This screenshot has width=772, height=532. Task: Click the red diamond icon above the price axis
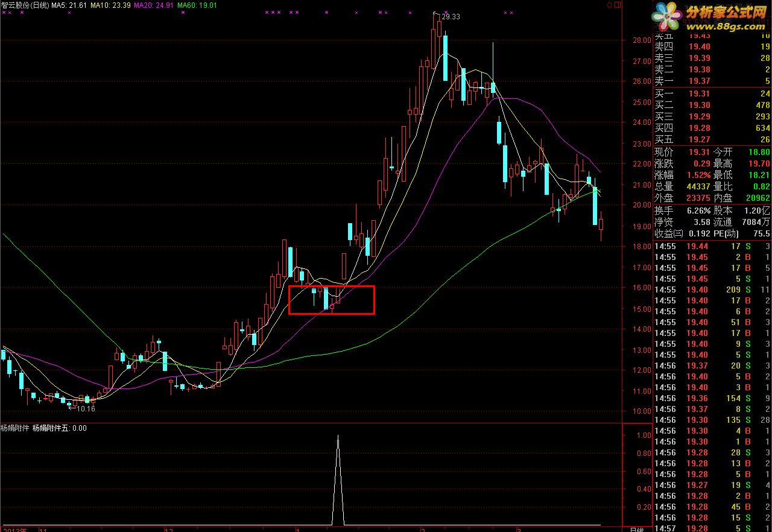point(609,5)
